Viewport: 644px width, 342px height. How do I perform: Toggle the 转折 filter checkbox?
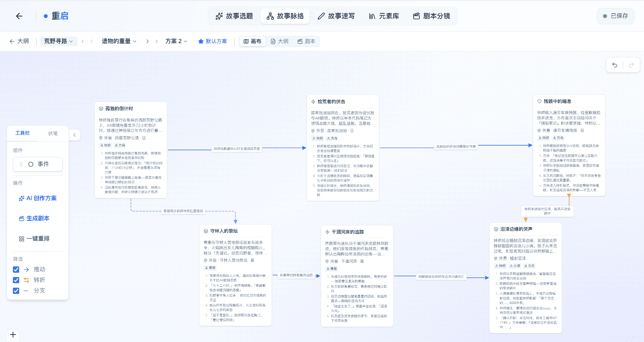point(16,280)
